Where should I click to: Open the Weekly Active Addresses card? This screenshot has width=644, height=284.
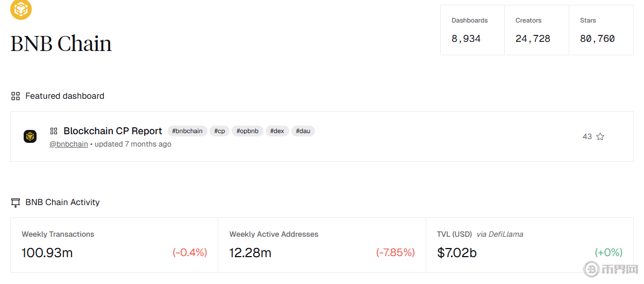(321, 245)
